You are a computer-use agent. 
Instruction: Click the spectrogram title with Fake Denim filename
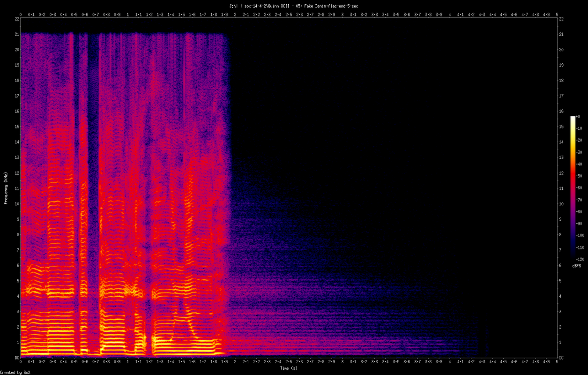(294, 6)
